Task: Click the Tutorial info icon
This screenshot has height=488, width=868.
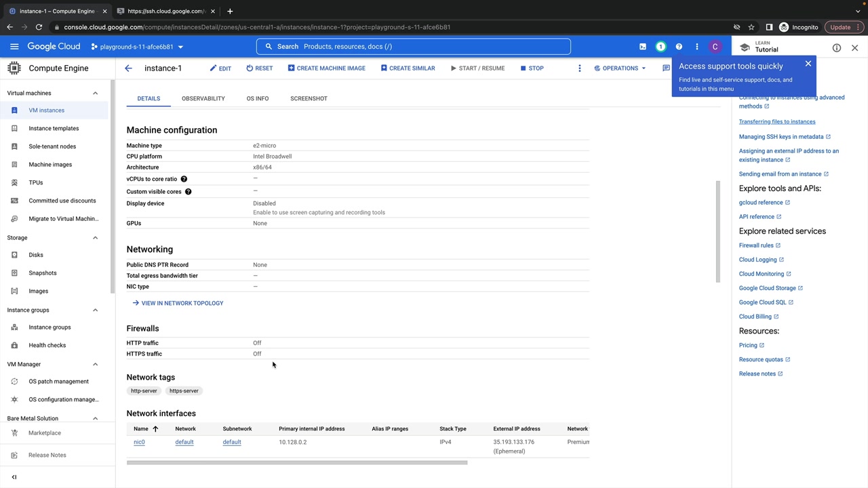Action: [837, 48]
